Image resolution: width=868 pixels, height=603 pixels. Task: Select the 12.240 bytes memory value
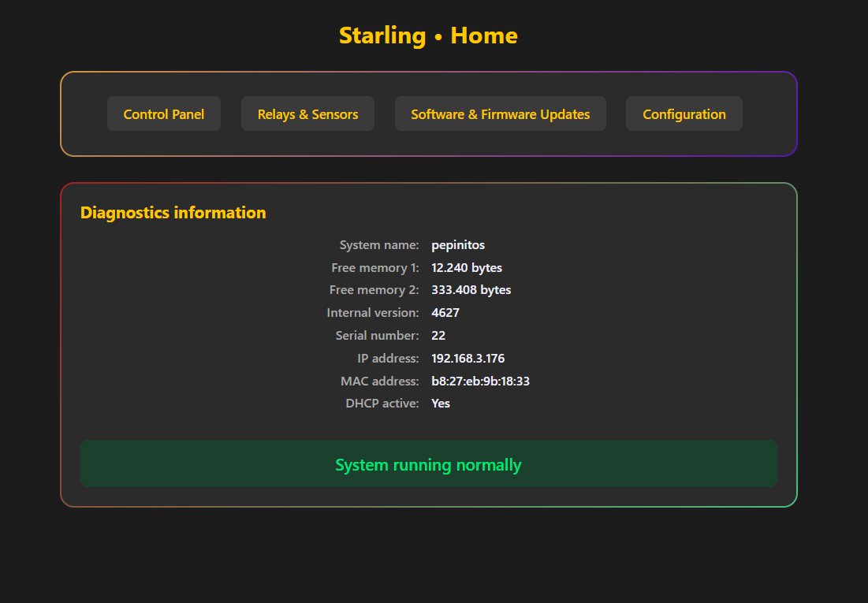tap(467, 268)
